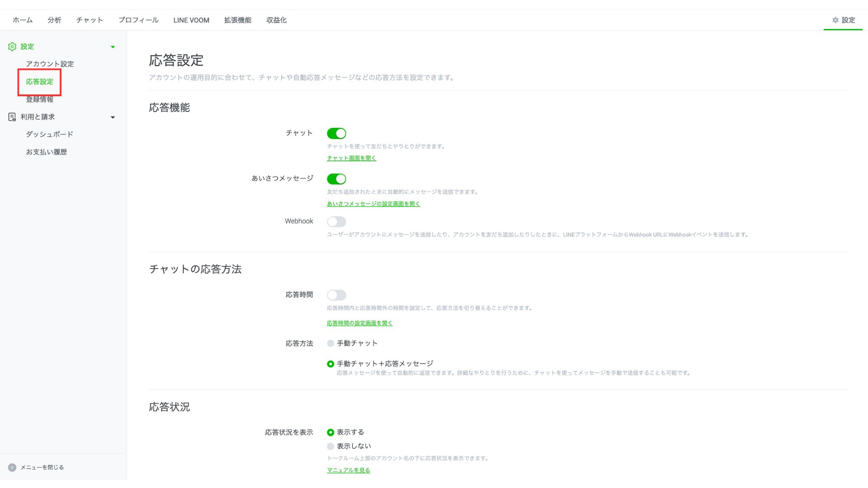This screenshot has height=488, width=868.
Task: Collapse the 設定 sidebar section arrow
Action: click(x=113, y=47)
